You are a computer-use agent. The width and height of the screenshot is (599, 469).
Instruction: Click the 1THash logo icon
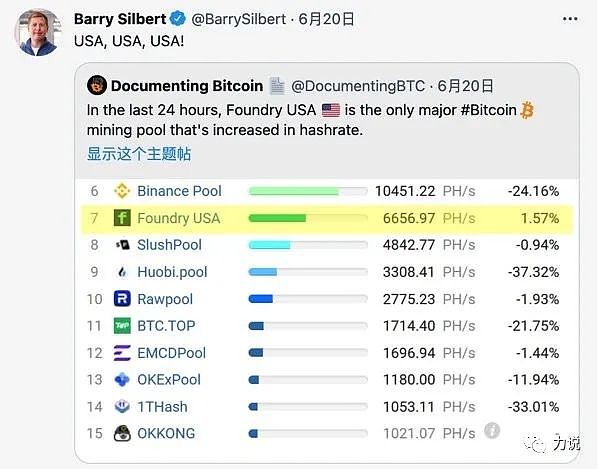pos(122,406)
